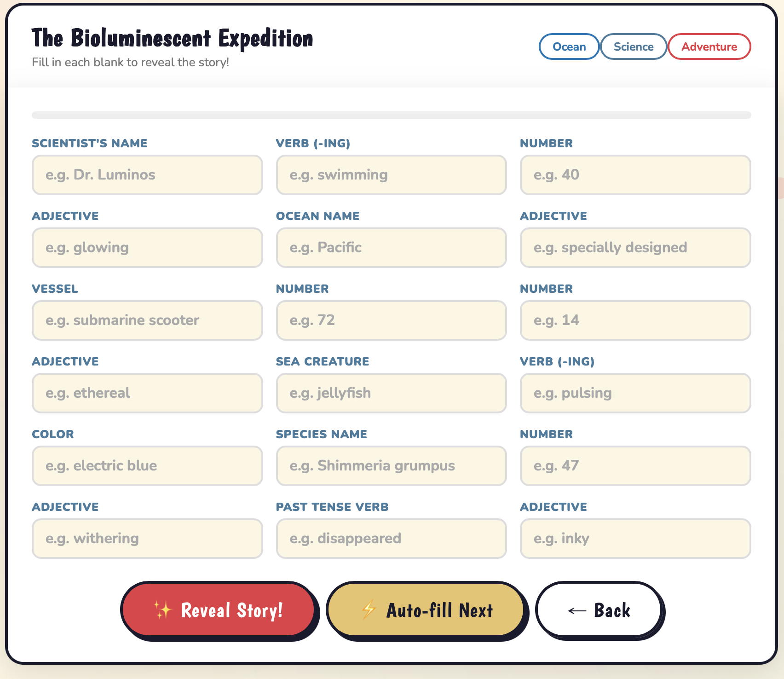
Task: Click the Auto-fill Next button
Action: pyautogui.click(x=426, y=609)
